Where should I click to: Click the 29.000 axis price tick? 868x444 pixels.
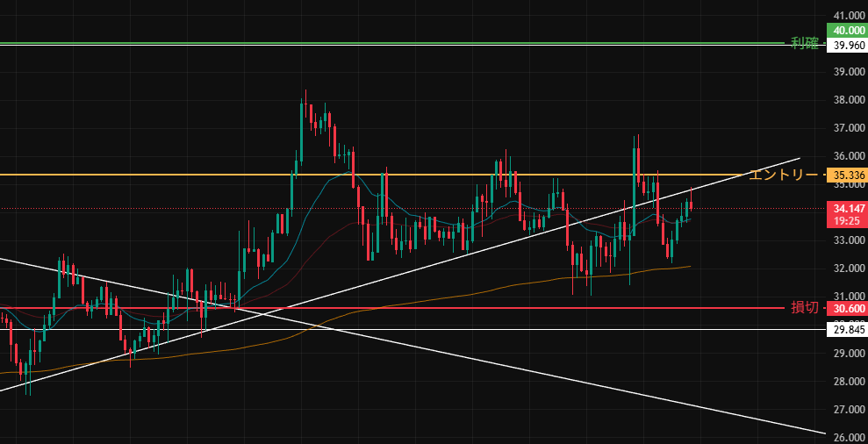(x=849, y=354)
